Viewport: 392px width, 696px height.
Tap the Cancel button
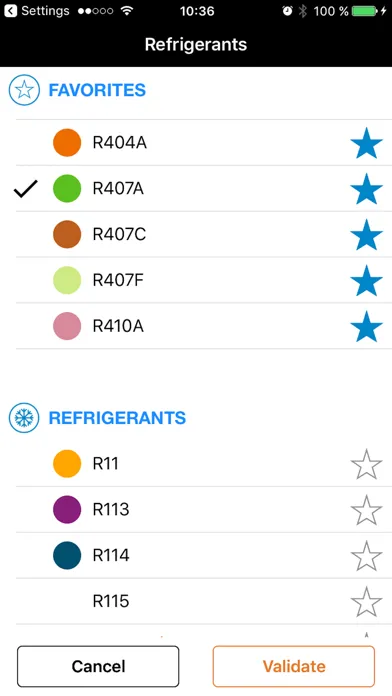98,666
